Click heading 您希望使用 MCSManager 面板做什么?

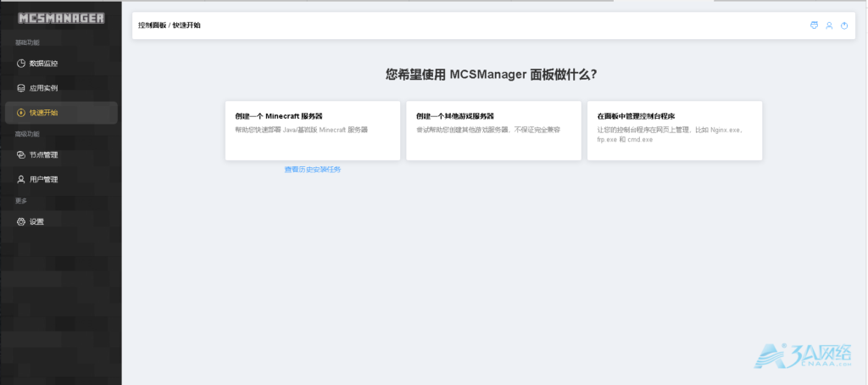(492, 75)
